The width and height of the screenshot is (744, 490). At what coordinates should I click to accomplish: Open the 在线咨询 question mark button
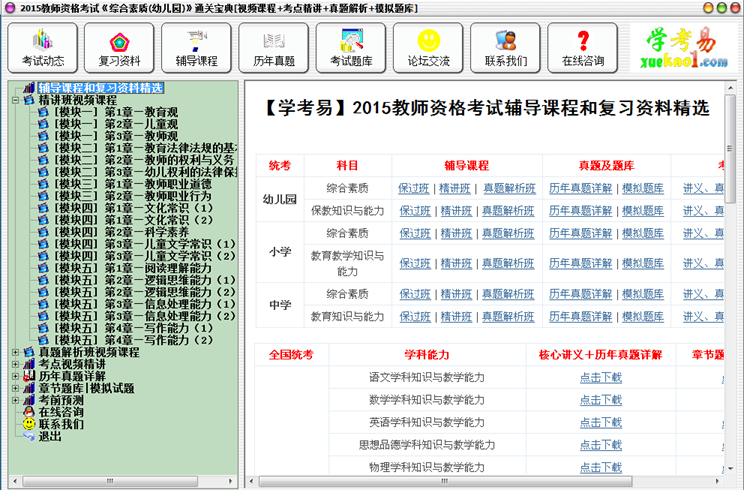click(x=583, y=48)
